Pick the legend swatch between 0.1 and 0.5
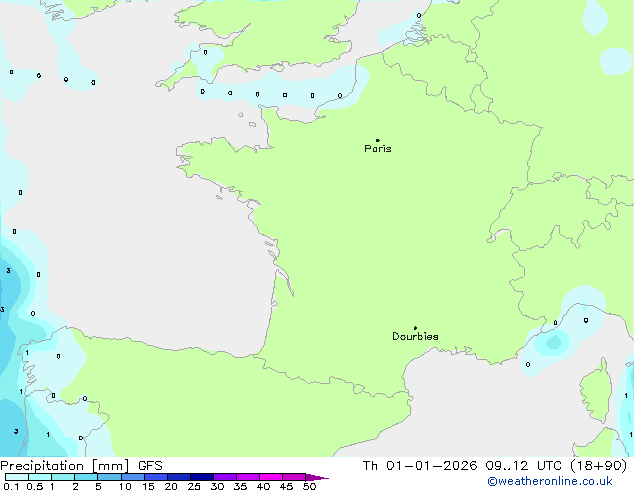 [17, 477]
